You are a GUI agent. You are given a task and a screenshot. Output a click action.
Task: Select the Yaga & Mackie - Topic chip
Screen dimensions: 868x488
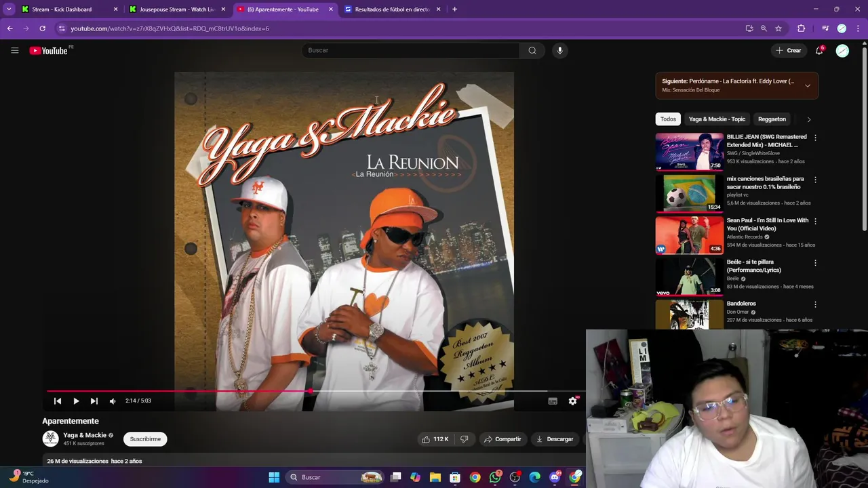pyautogui.click(x=717, y=119)
